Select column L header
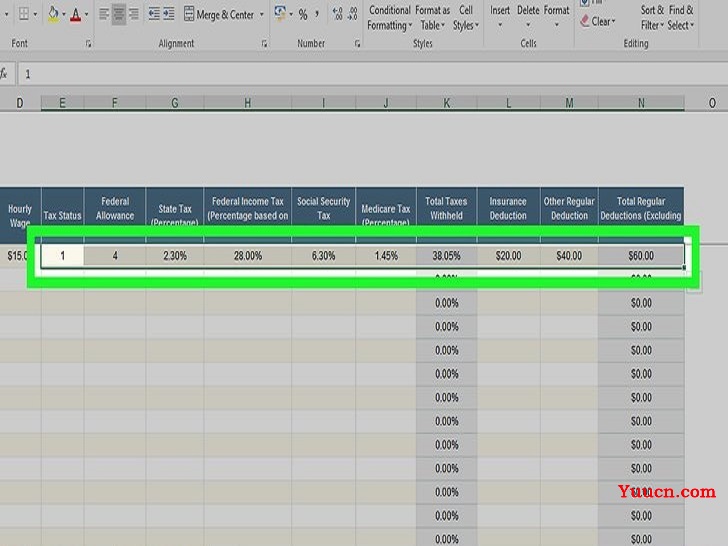The width and height of the screenshot is (728, 546). pyautogui.click(x=508, y=103)
